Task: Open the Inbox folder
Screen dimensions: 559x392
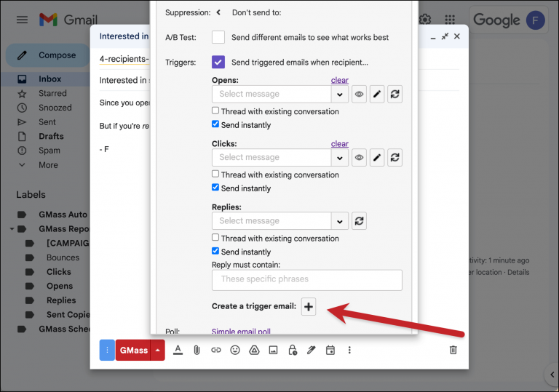Action: pos(50,79)
